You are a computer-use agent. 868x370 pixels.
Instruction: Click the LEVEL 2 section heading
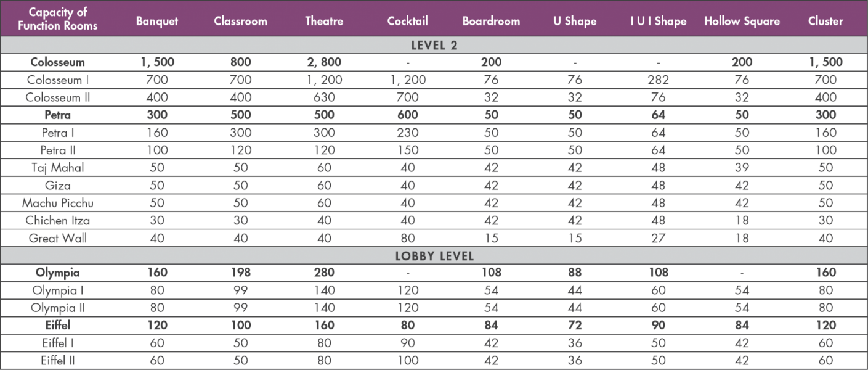click(434, 45)
